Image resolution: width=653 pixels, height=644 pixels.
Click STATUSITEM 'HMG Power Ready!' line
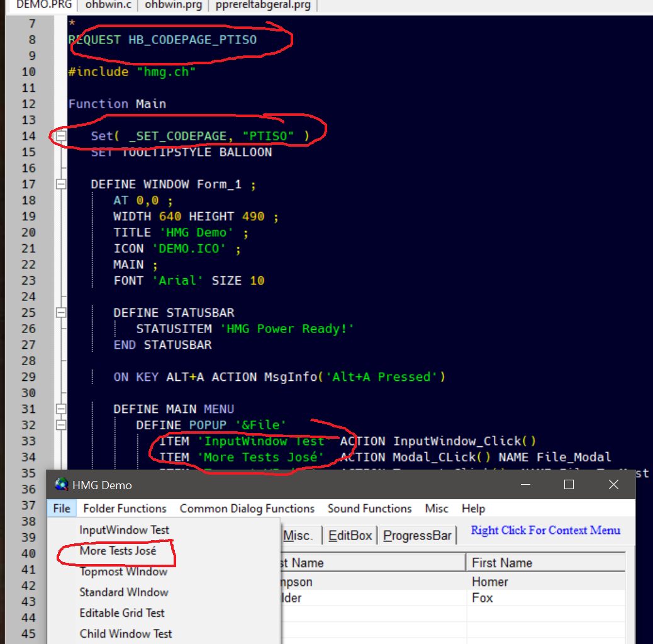[245, 329]
